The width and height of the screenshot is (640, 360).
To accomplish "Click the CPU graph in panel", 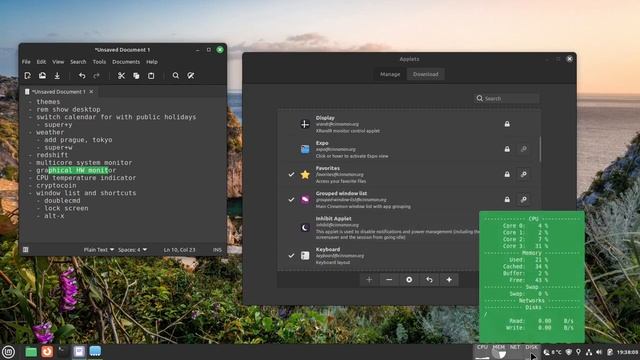I will [x=482, y=352].
